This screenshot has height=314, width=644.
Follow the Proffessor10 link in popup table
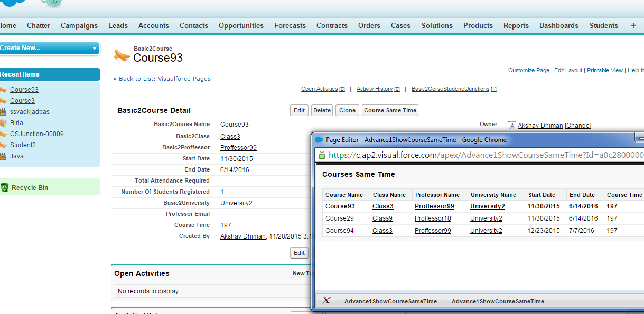(433, 218)
